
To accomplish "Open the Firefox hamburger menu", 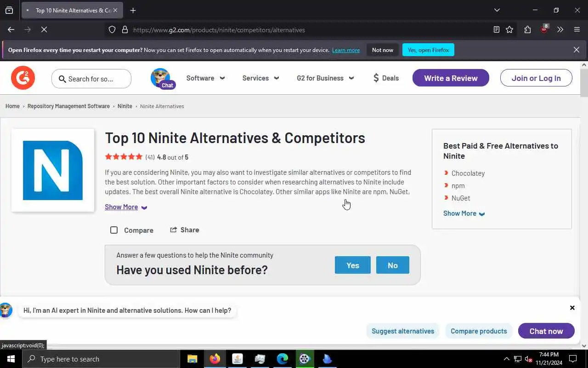I will click(x=577, y=29).
